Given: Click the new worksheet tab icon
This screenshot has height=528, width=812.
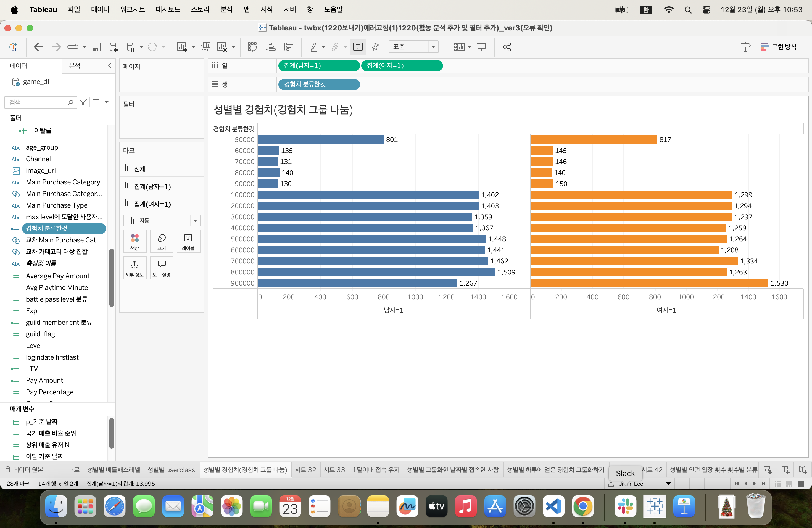Looking at the screenshot, I should [768, 470].
